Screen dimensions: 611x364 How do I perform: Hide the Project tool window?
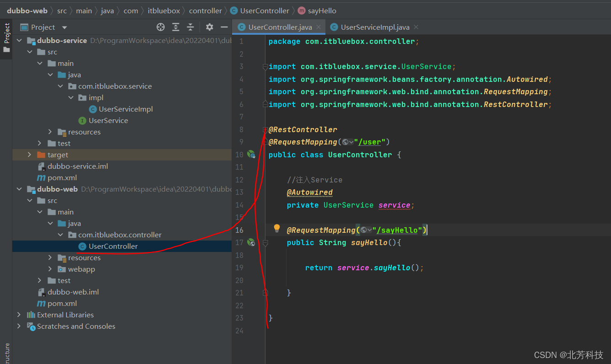pyautogui.click(x=224, y=27)
